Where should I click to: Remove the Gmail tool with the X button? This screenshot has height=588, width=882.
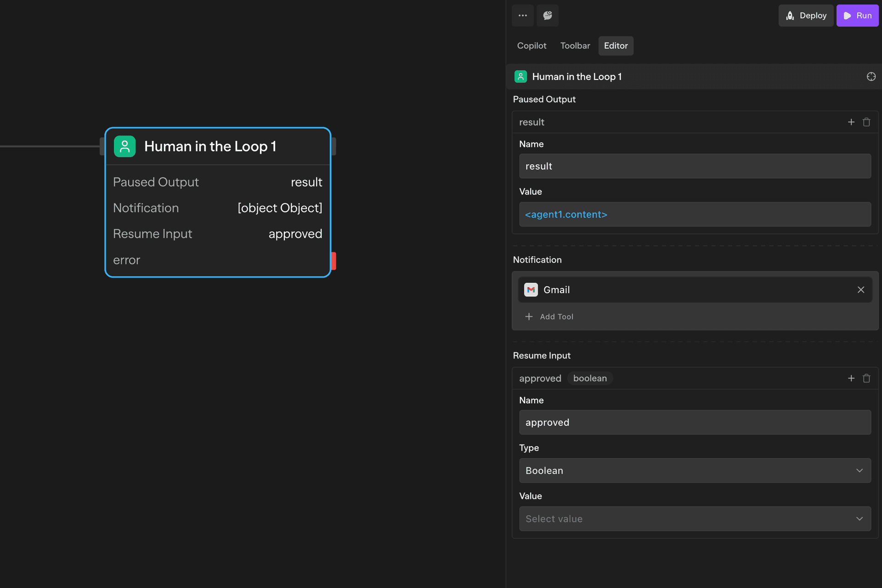tap(861, 289)
